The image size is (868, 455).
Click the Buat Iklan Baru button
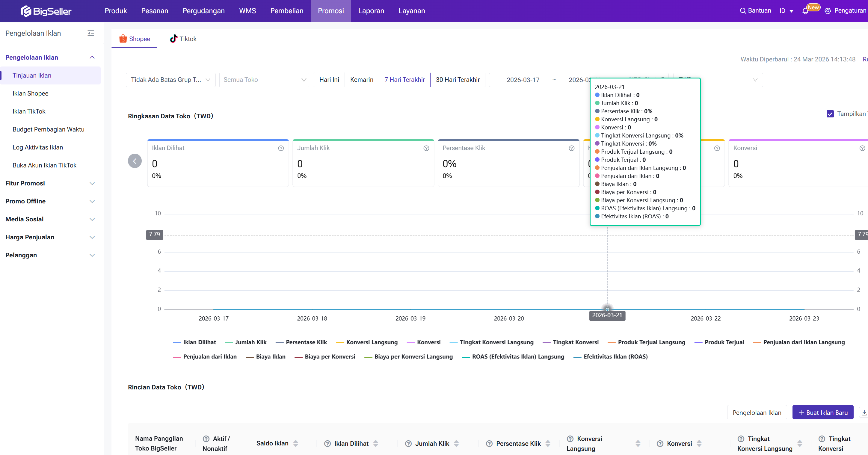pos(822,412)
